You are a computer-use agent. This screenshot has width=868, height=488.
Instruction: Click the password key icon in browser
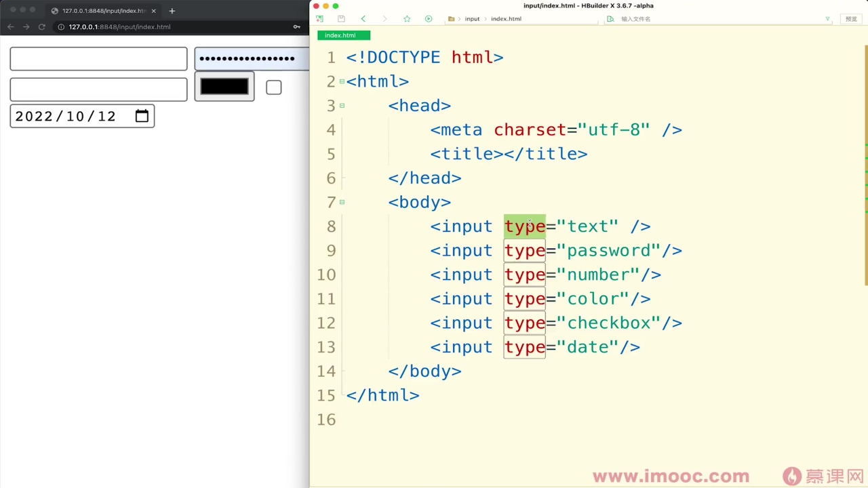296,27
